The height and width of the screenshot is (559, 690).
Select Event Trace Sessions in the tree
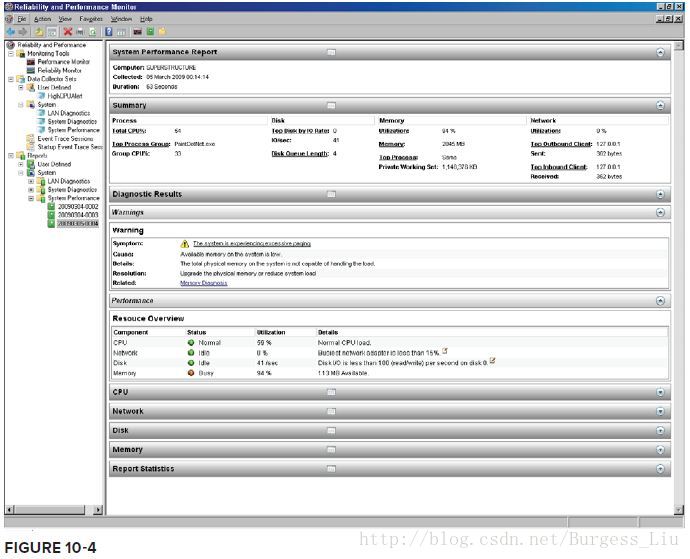click(65, 139)
